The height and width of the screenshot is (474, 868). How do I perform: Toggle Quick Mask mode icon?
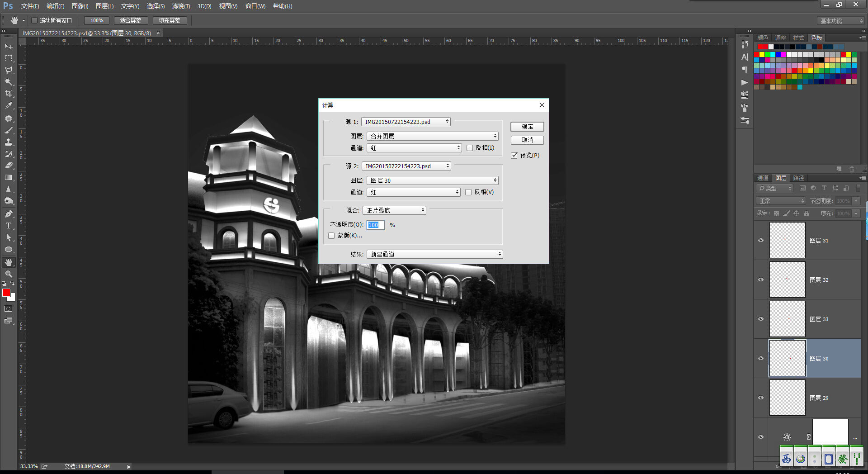[9, 309]
